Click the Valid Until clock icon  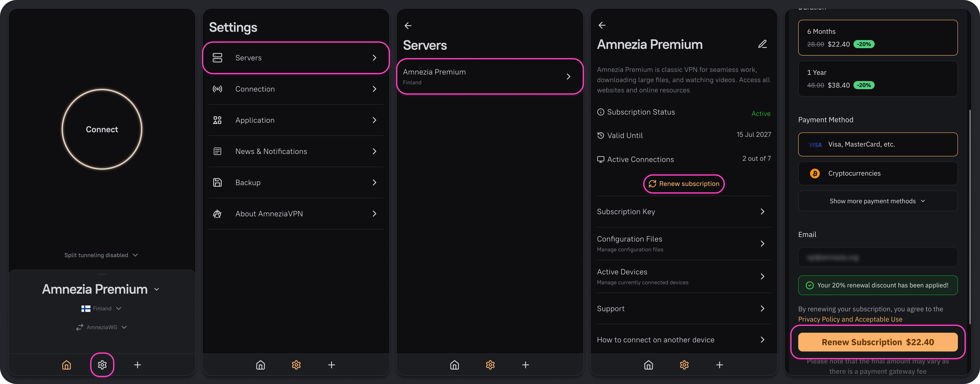pyautogui.click(x=601, y=135)
